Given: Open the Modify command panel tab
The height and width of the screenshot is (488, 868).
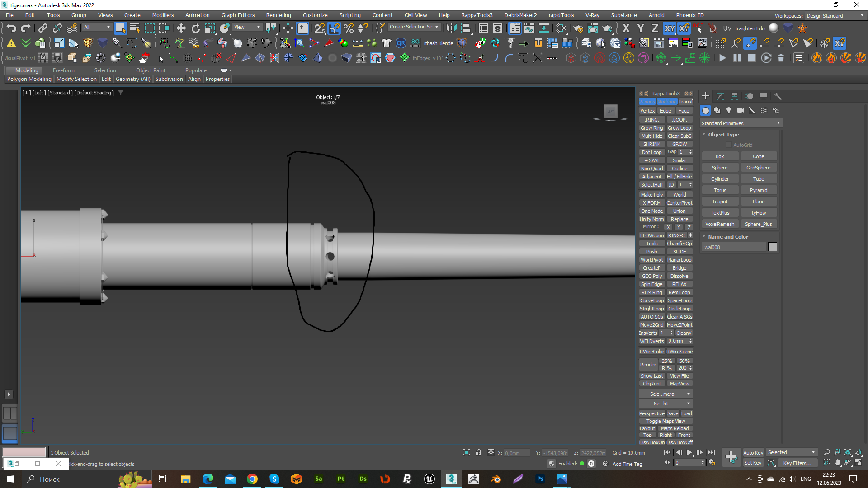Looking at the screenshot, I should pyautogui.click(x=720, y=96).
